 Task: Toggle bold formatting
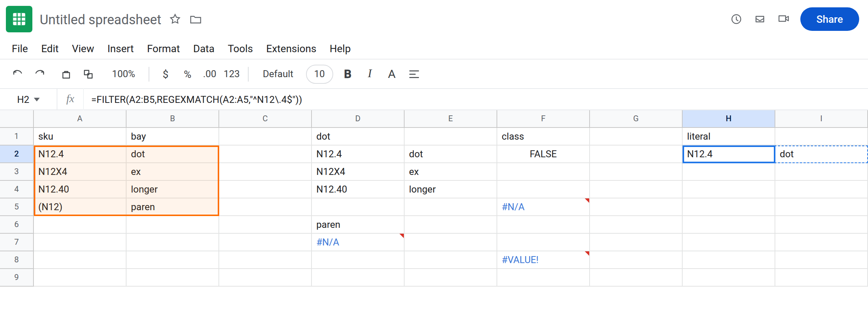348,74
